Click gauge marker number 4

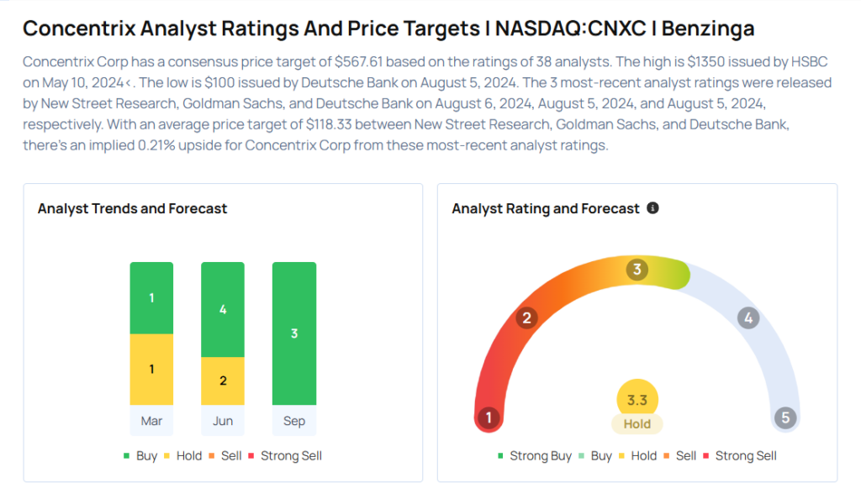pos(747,318)
